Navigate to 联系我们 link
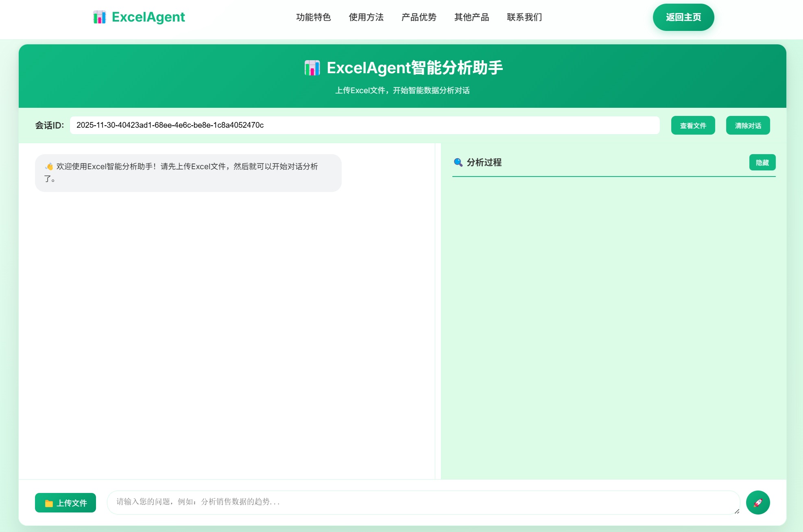Viewport: 803px width, 532px height. pyautogui.click(x=524, y=17)
